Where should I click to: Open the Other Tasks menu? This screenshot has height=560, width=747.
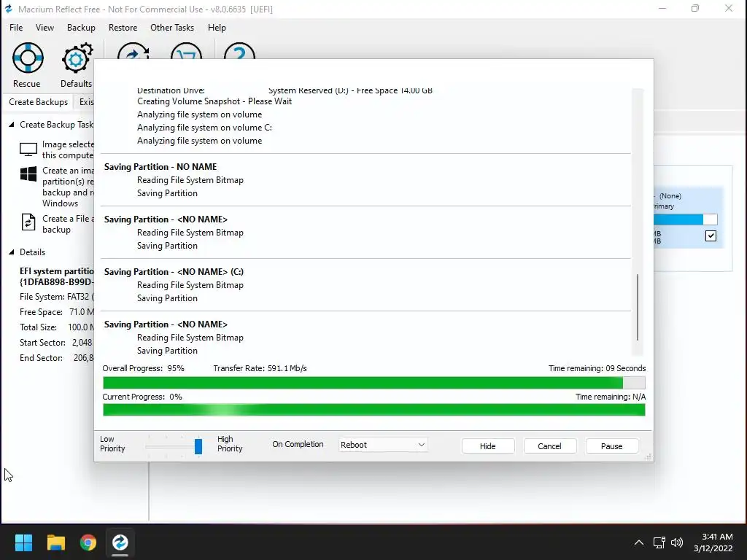point(172,28)
